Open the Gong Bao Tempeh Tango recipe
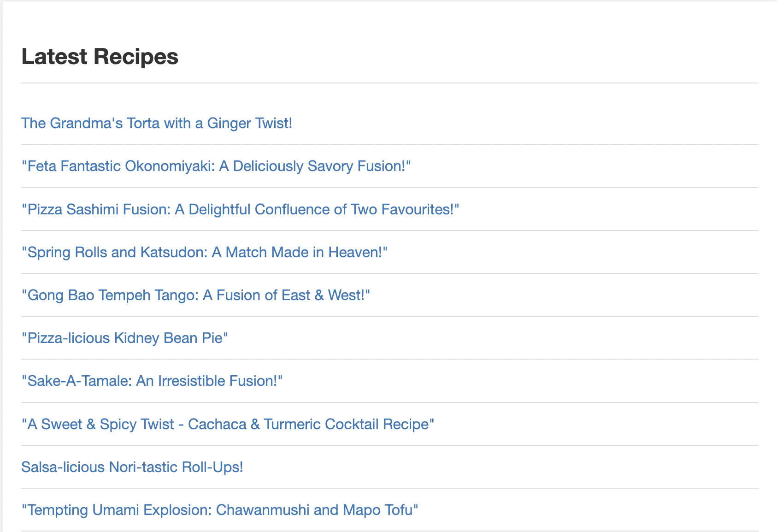The width and height of the screenshot is (777, 532). pos(196,295)
